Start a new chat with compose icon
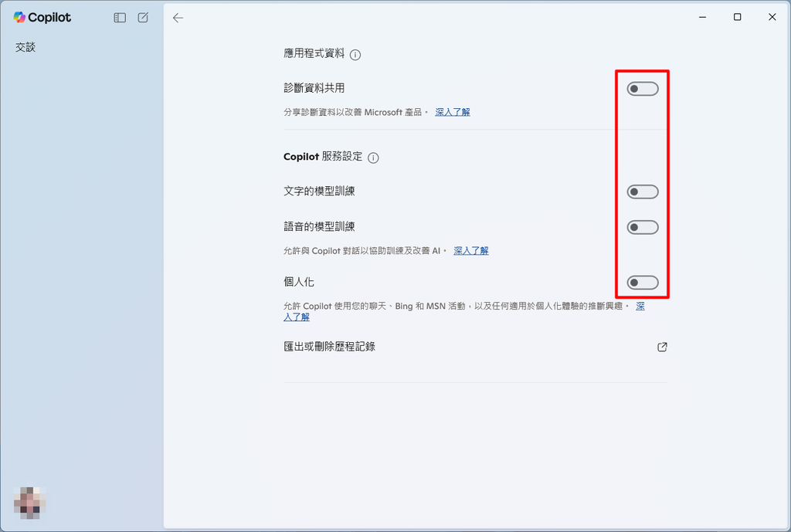This screenshot has height=532, width=791. pyautogui.click(x=143, y=18)
